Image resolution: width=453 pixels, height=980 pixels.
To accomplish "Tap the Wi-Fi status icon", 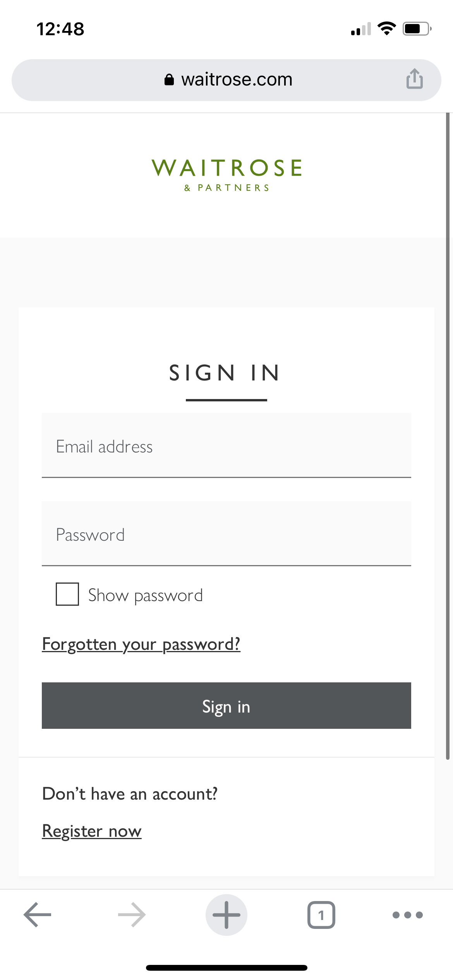I will click(x=386, y=29).
